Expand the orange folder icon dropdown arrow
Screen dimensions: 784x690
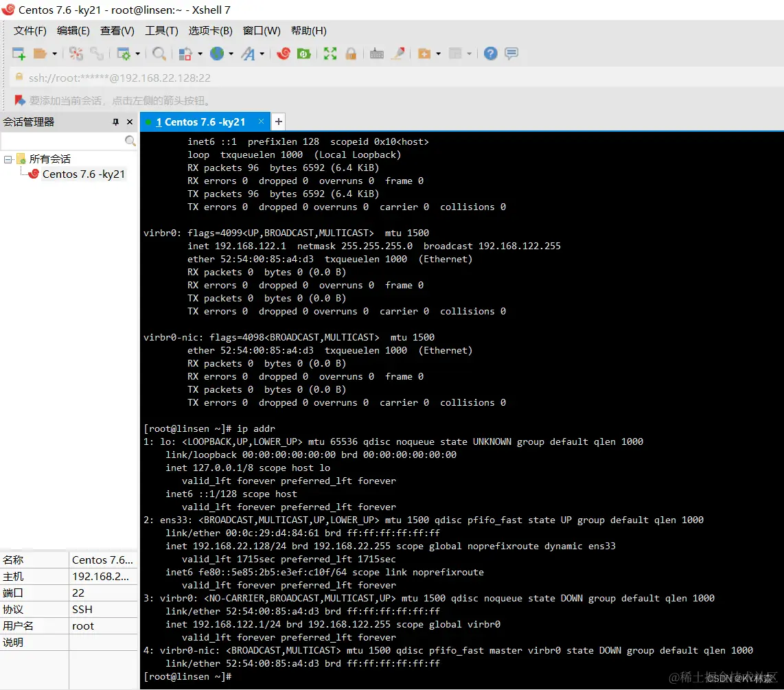coord(439,54)
